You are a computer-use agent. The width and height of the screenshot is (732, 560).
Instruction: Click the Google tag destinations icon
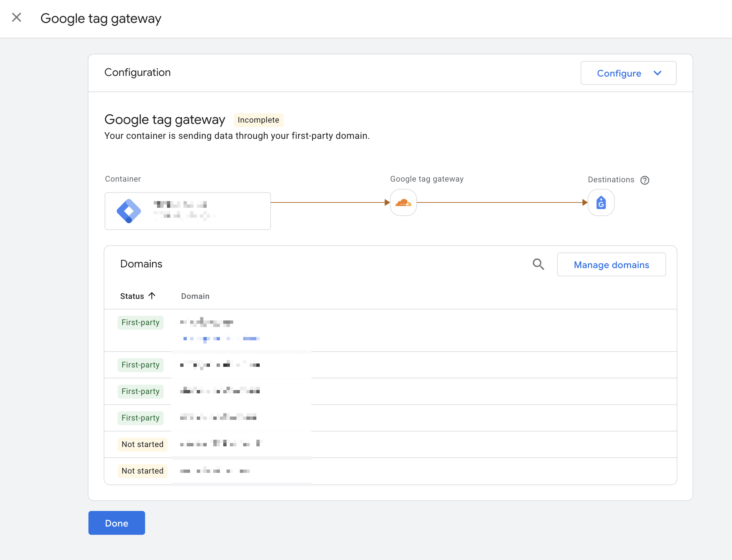601,202
